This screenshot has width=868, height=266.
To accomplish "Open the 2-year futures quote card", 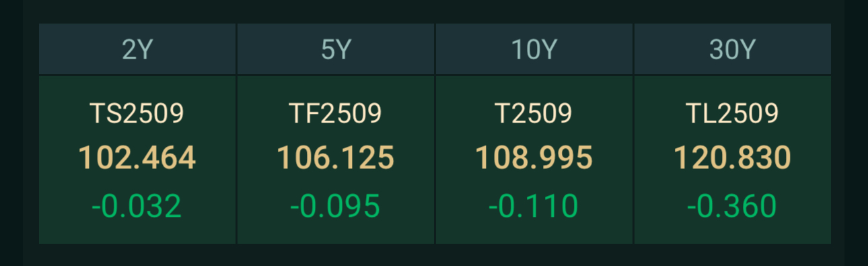I will click(x=137, y=160).
